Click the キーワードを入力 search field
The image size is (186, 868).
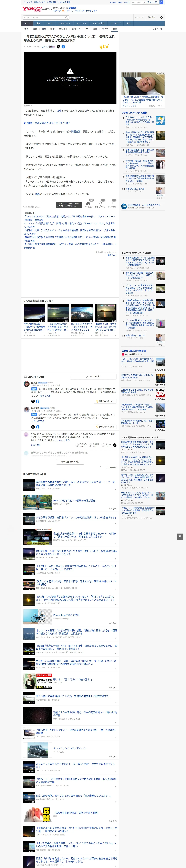click(44, 17)
